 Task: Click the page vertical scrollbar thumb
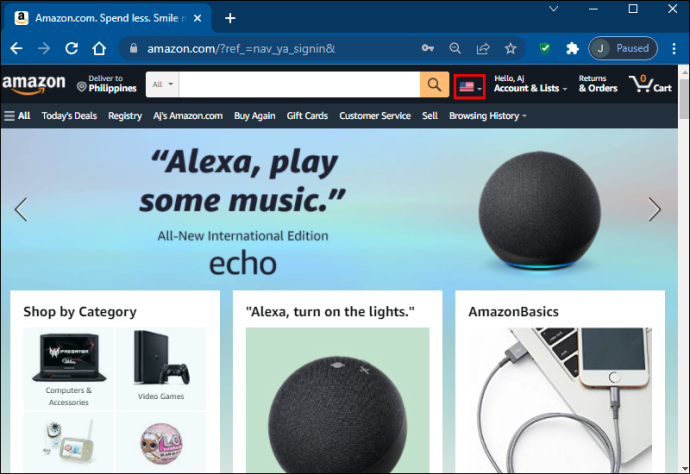pos(684,99)
